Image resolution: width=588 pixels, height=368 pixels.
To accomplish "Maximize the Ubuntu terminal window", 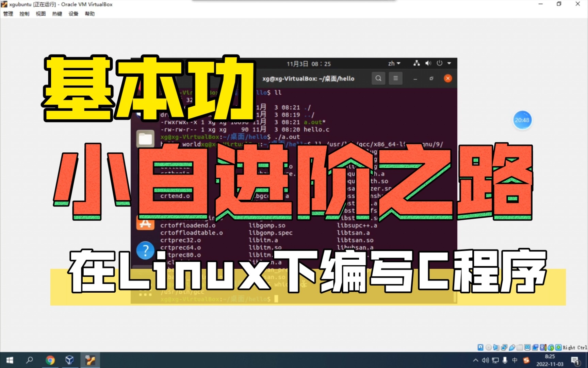I will tap(431, 79).
